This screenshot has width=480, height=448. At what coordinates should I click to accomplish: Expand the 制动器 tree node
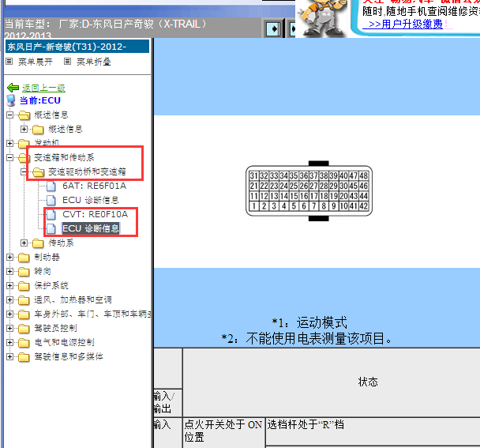point(9,257)
